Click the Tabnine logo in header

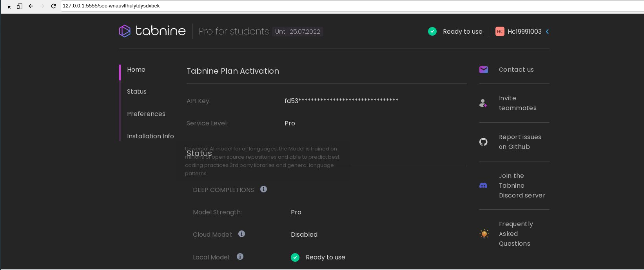(x=152, y=31)
